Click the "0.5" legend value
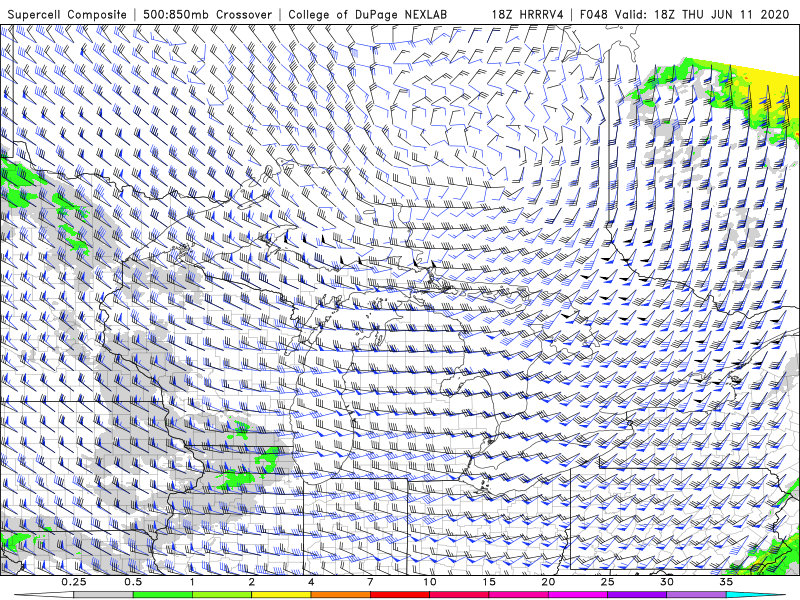The image size is (800, 600). point(133,582)
